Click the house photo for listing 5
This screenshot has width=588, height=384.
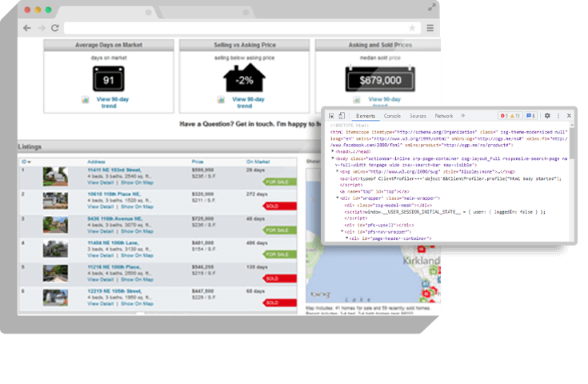tap(55, 273)
